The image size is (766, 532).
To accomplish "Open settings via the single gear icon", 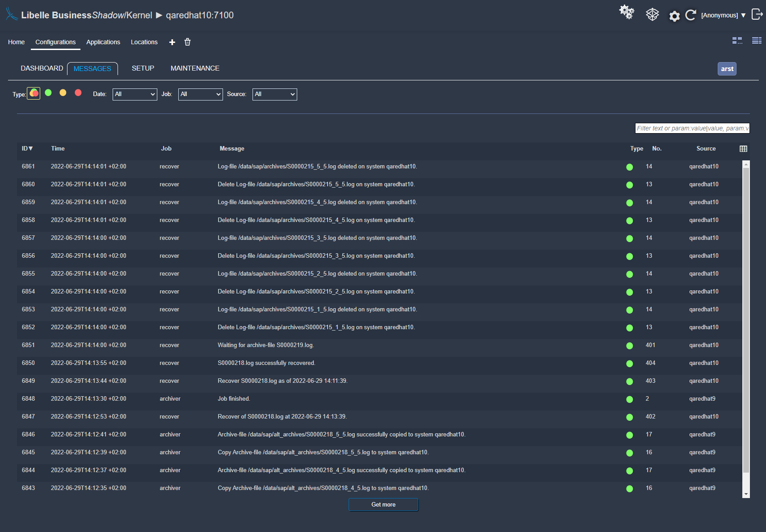I will point(674,17).
